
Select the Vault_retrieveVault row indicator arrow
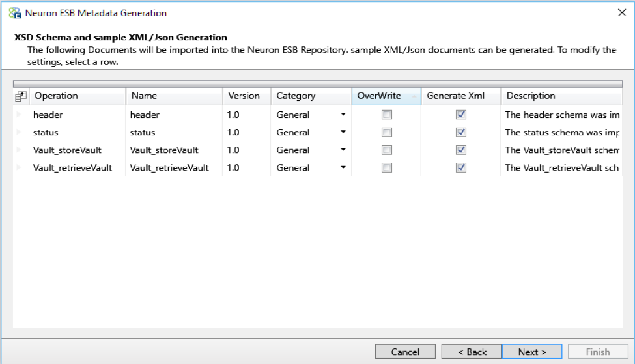pos(19,167)
